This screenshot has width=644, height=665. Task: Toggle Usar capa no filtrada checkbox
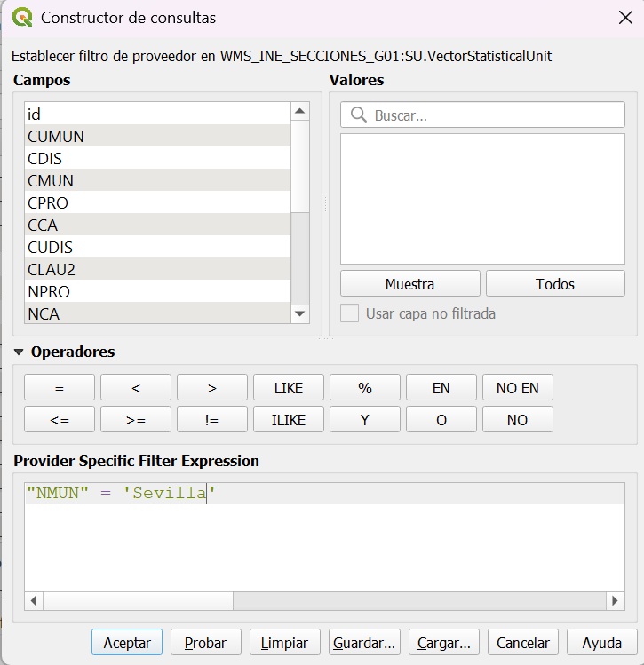[x=350, y=313]
